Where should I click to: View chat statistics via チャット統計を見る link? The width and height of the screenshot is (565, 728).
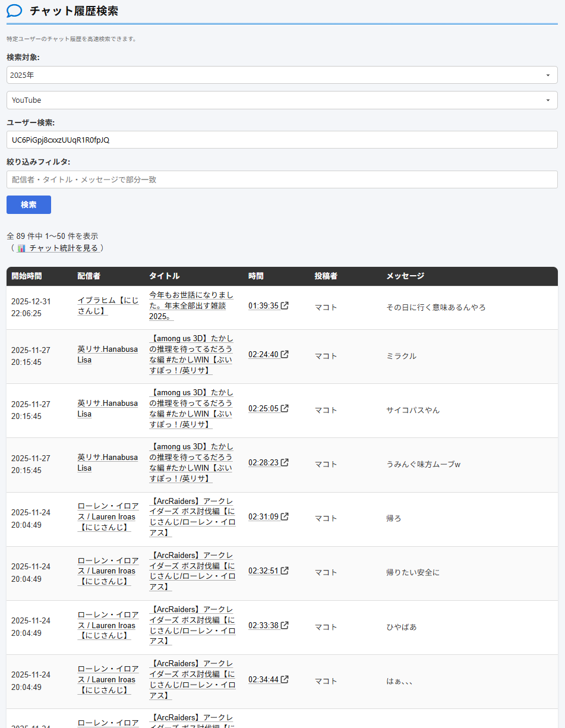click(63, 248)
